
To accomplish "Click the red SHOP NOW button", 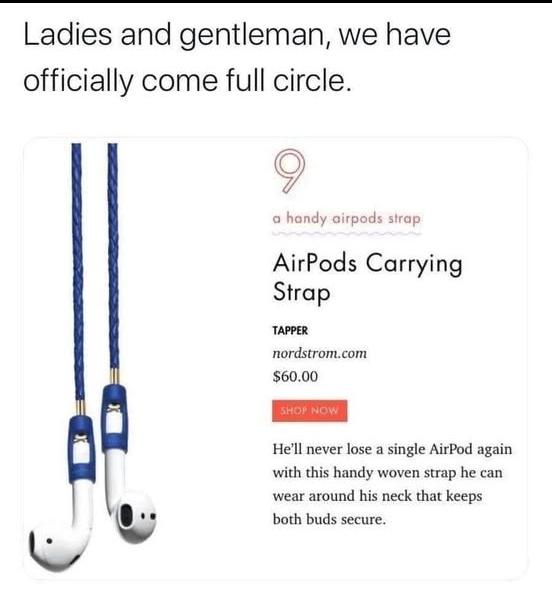I will [x=310, y=410].
